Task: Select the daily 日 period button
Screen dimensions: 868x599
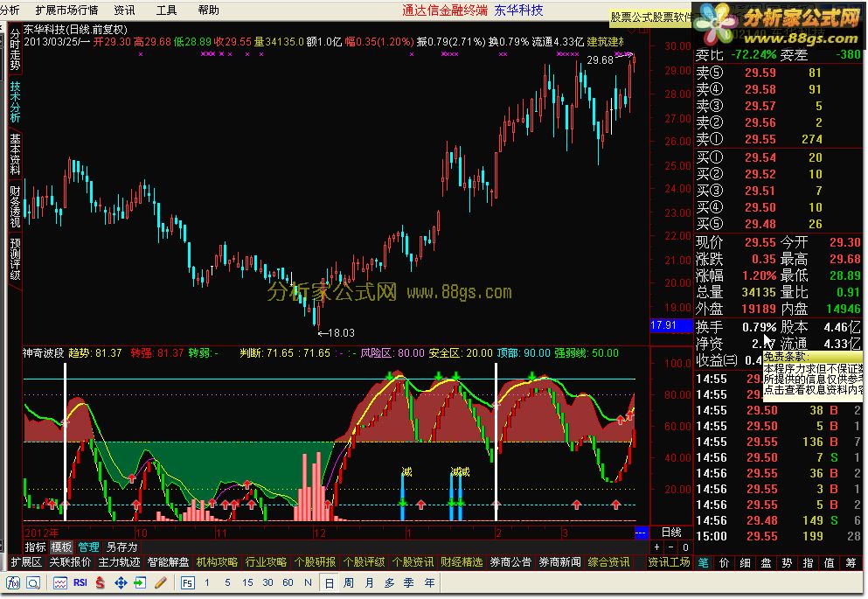Action: click(329, 583)
